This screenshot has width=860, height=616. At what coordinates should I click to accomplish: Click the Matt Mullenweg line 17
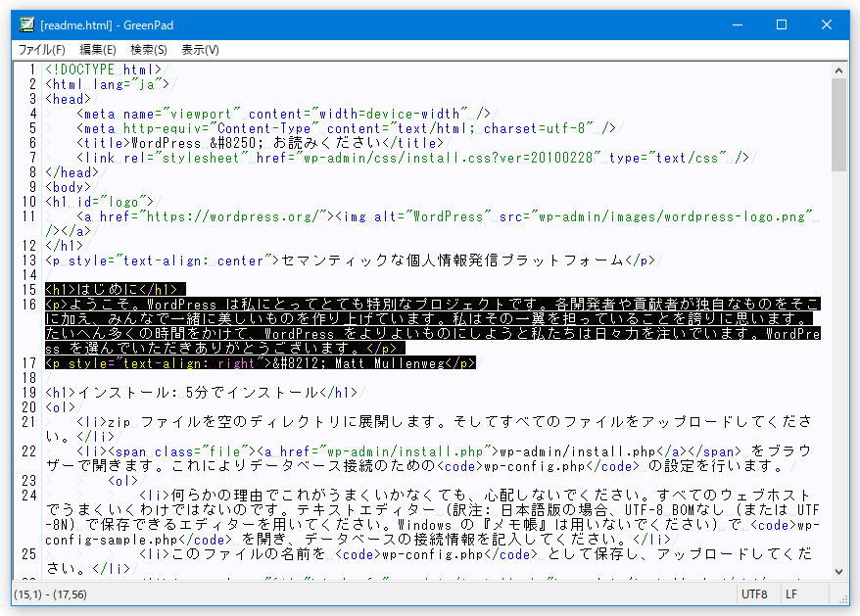[x=261, y=363]
